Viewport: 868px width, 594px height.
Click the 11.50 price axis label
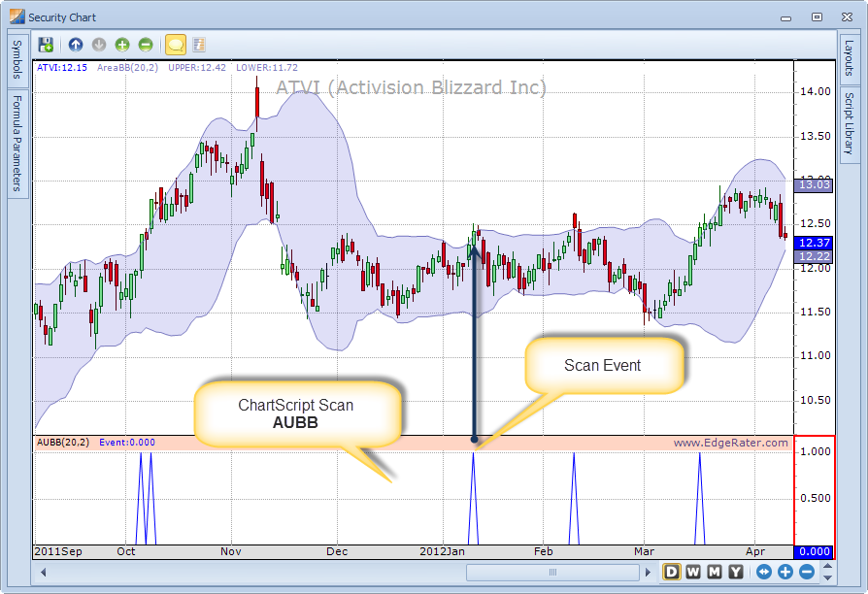(815, 313)
